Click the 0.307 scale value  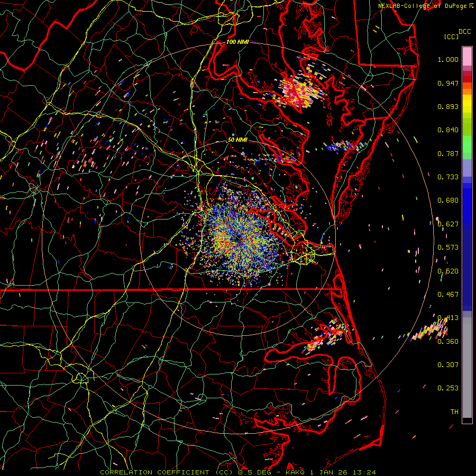448,365
